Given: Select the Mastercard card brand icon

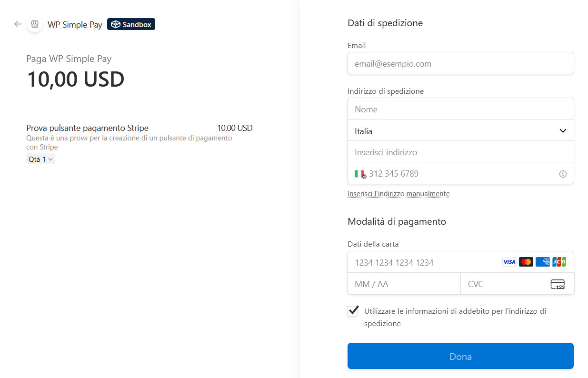Looking at the screenshot, I should pyautogui.click(x=526, y=262).
